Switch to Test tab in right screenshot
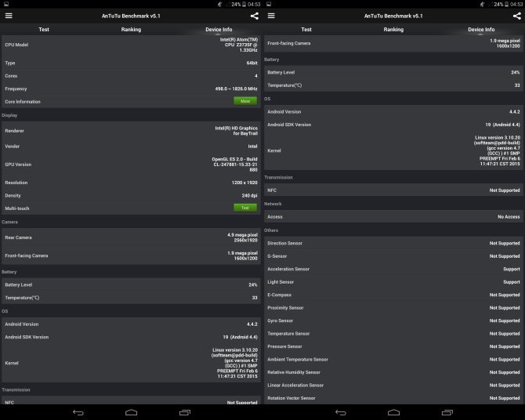The height and width of the screenshot is (420, 525). coord(306,30)
